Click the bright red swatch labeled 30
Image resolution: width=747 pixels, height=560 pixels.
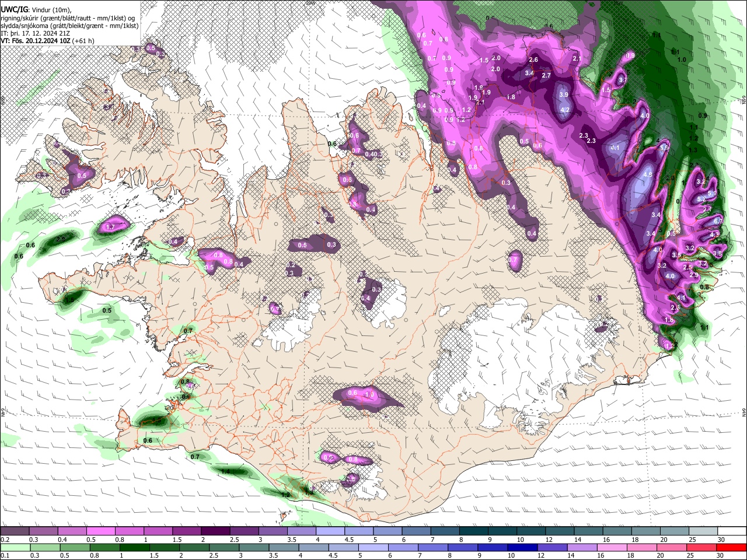click(731, 548)
